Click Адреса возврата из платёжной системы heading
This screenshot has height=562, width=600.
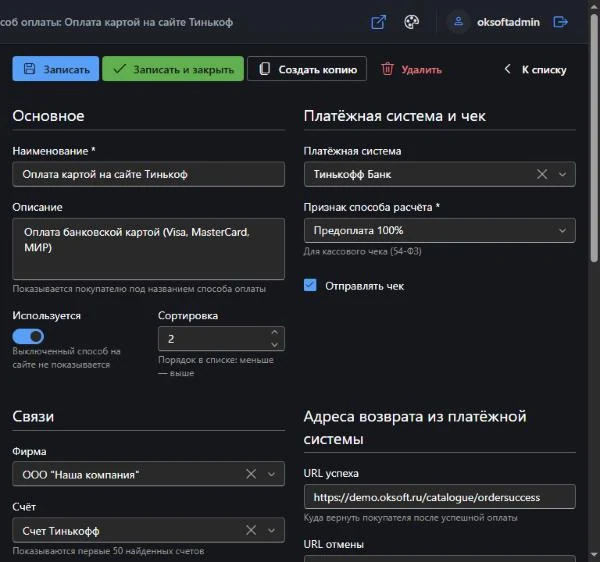coord(415,427)
